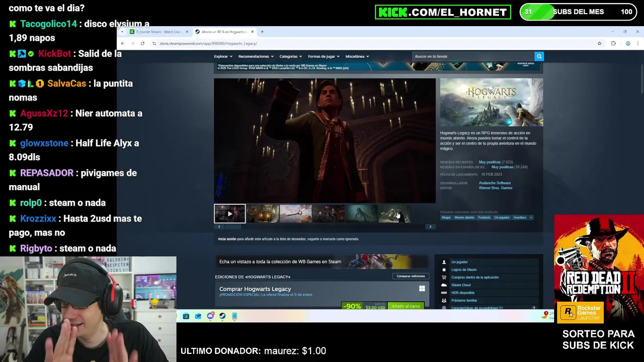Click the main trailer video player

coord(325,141)
